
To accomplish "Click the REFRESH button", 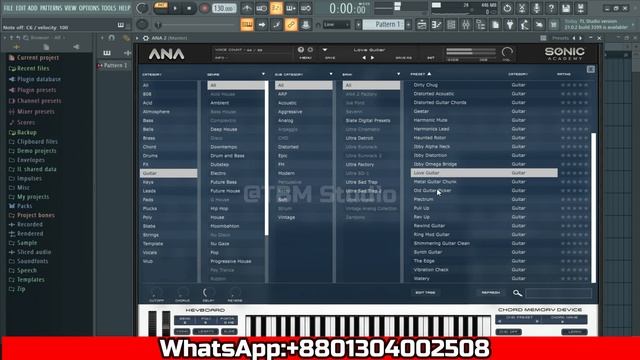I will point(491,293).
